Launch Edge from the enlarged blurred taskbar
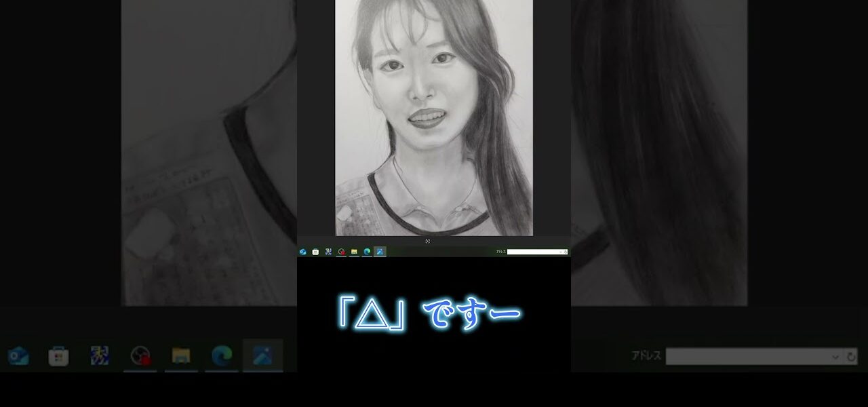The width and height of the screenshot is (868, 407). pyautogui.click(x=222, y=355)
